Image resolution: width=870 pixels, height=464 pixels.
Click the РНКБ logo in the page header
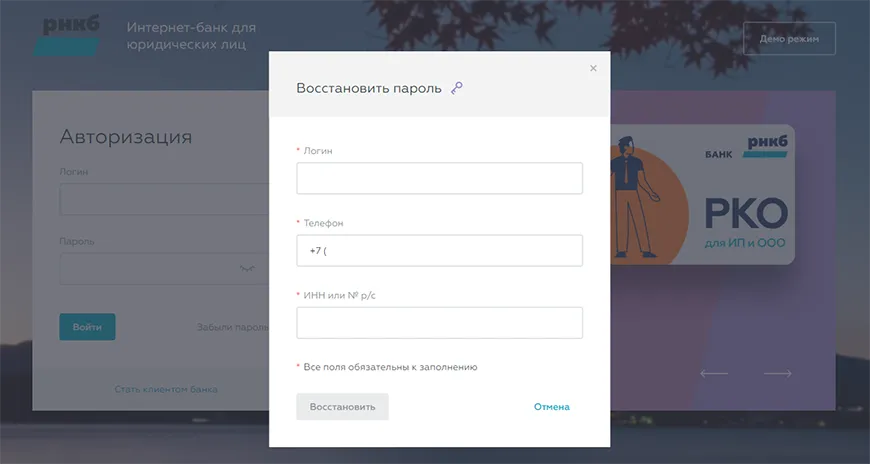[72, 36]
